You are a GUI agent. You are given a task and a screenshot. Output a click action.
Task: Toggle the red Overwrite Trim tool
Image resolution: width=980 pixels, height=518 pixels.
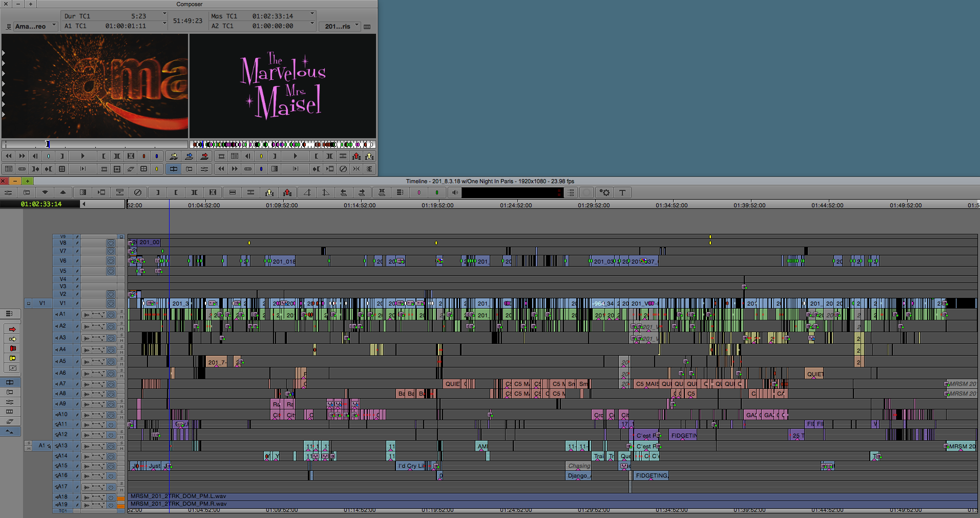point(12,349)
